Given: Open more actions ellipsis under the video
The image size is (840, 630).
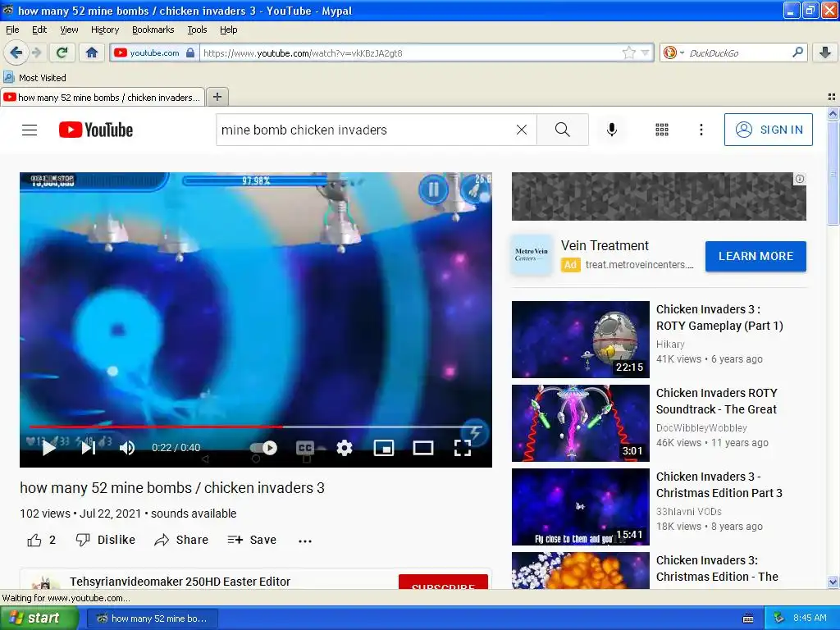Looking at the screenshot, I should [305, 541].
